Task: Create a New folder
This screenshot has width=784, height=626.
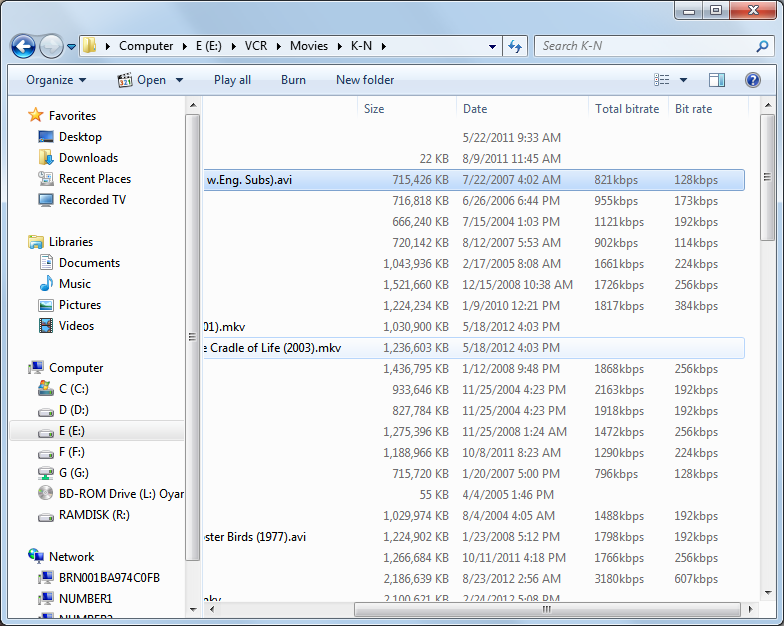Action: point(365,80)
